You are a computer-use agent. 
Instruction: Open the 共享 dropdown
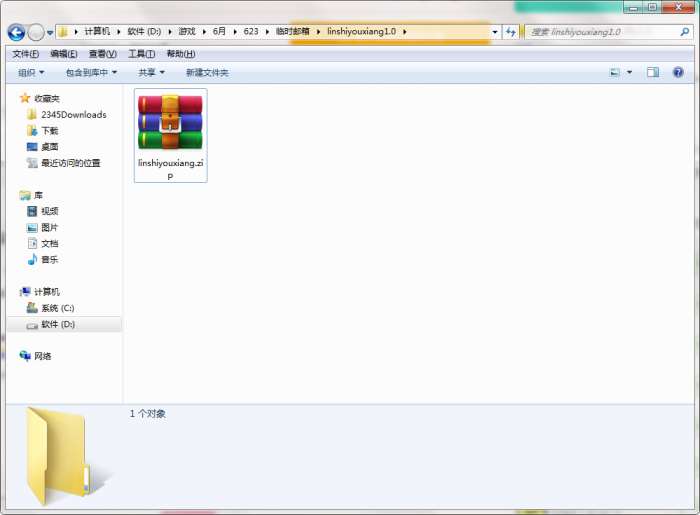151,72
